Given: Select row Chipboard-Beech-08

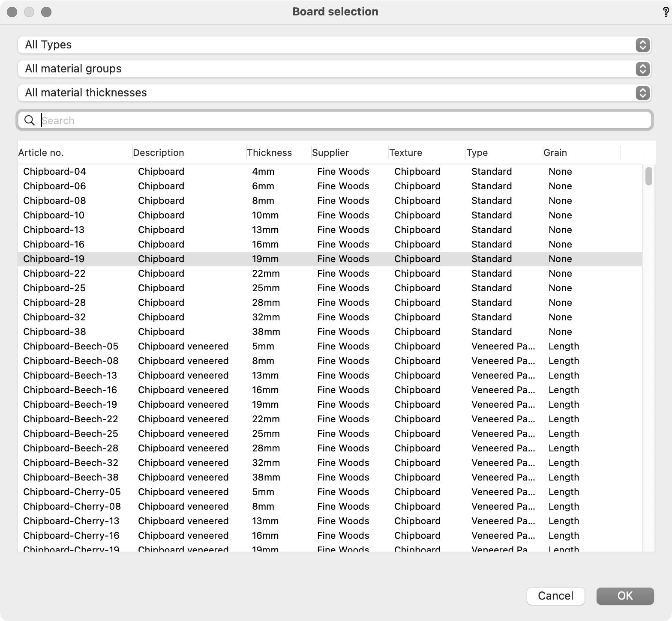Looking at the screenshot, I should (330, 361).
